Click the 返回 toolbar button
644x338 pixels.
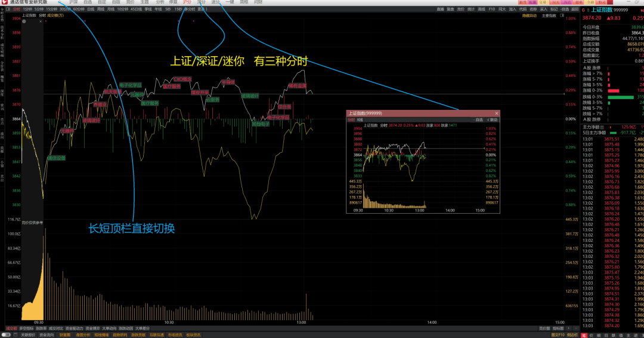pyautogui.click(x=575, y=9)
